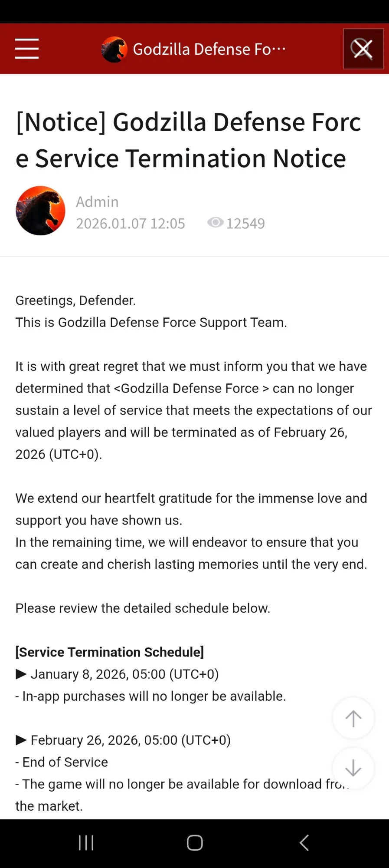Jump to top with the up arrow
The width and height of the screenshot is (389, 868).
click(353, 719)
